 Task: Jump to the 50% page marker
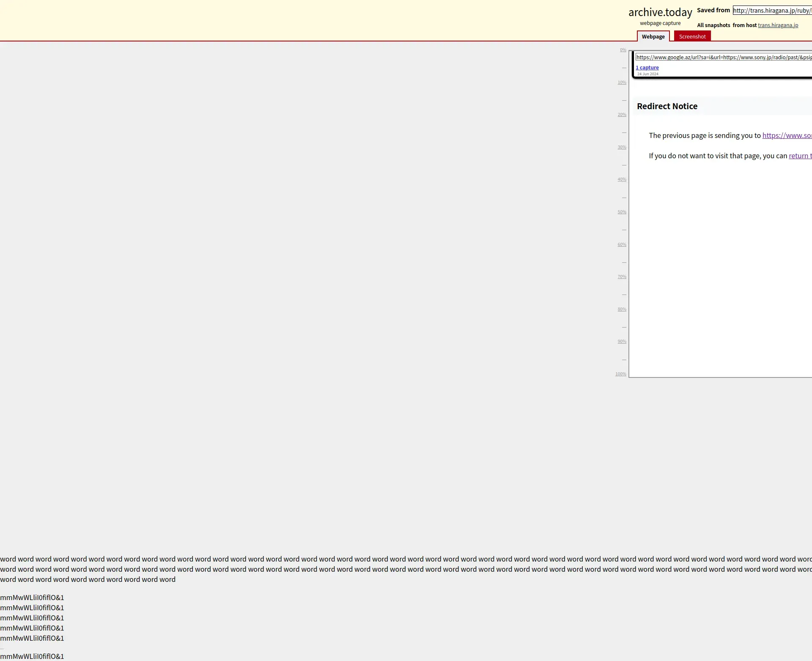point(622,212)
